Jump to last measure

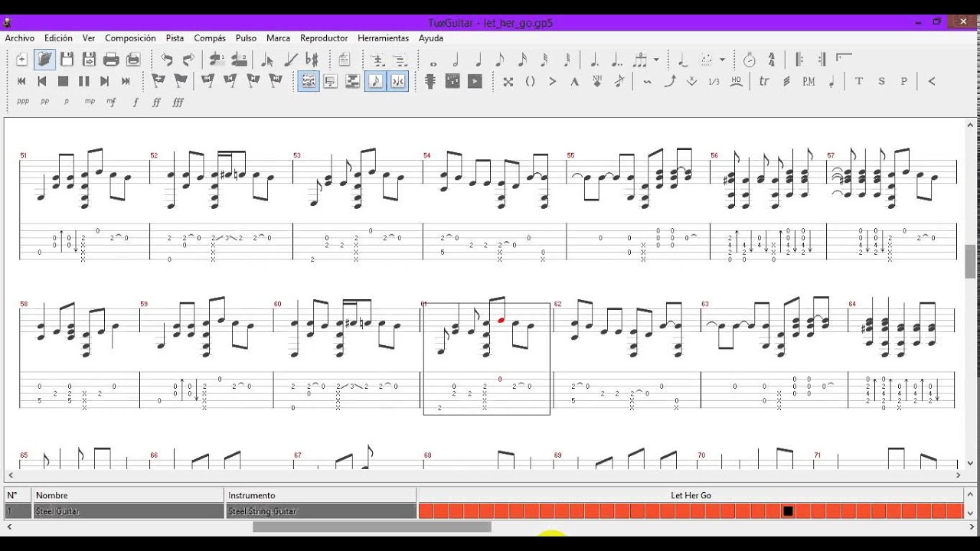[x=126, y=81]
